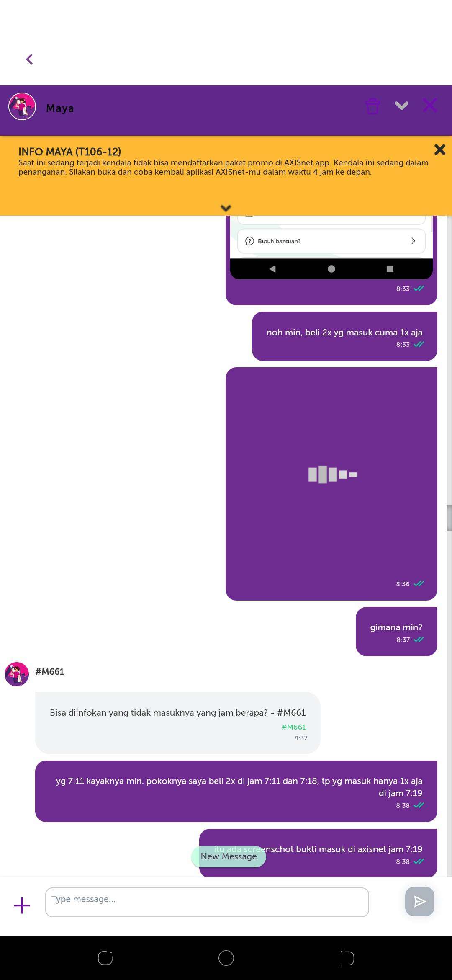Expand the yellow info banner chevron
The width and height of the screenshot is (452, 980).
226,208
